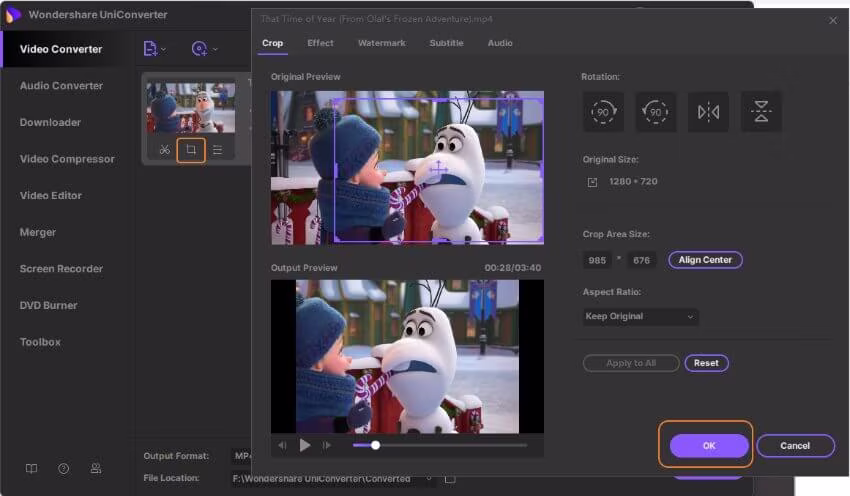Image resolution: width=850 pixels, height=496 pixels.
Task: Click the Align Center button
Action: point(705,260)
